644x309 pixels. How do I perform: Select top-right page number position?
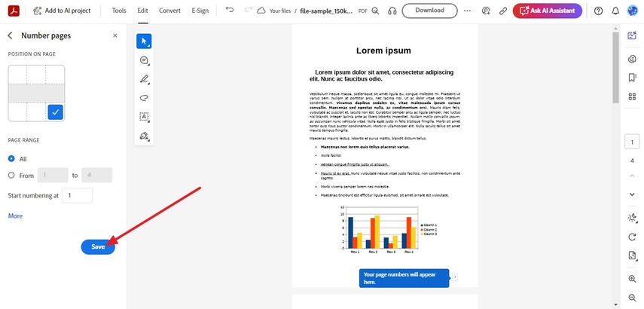point(55,75)
